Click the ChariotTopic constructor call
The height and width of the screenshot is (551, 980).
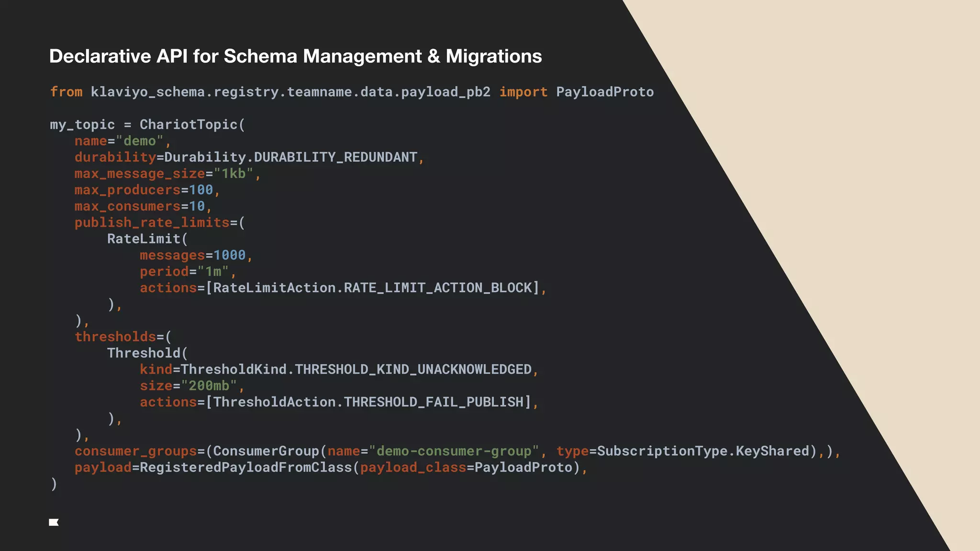(x=189, y=125)
